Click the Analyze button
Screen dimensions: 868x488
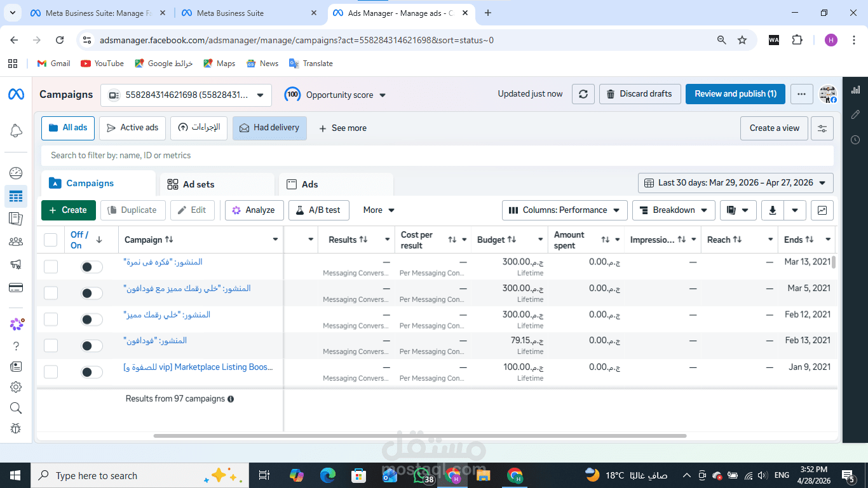point(254,210)
